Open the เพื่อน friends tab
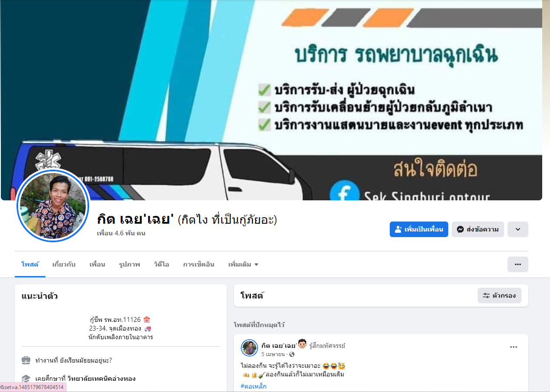This screenshot has height=392, width=550. (x=97, y=264)
